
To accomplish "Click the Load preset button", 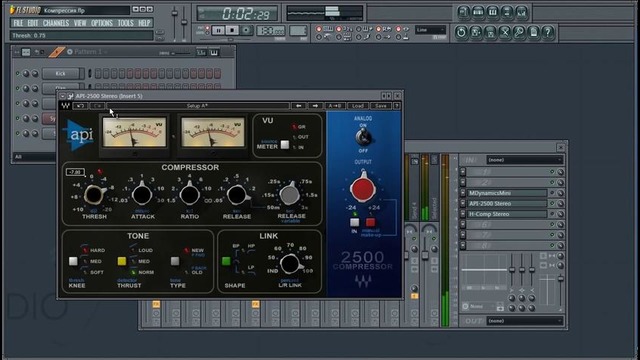I will 358,106.
